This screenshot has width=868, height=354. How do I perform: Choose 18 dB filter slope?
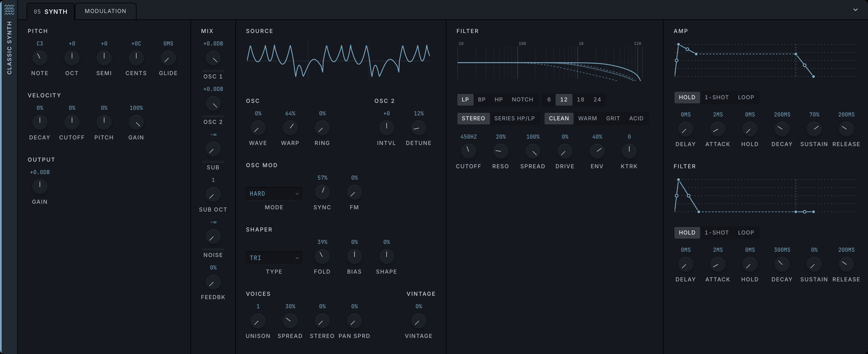(580, 100)
